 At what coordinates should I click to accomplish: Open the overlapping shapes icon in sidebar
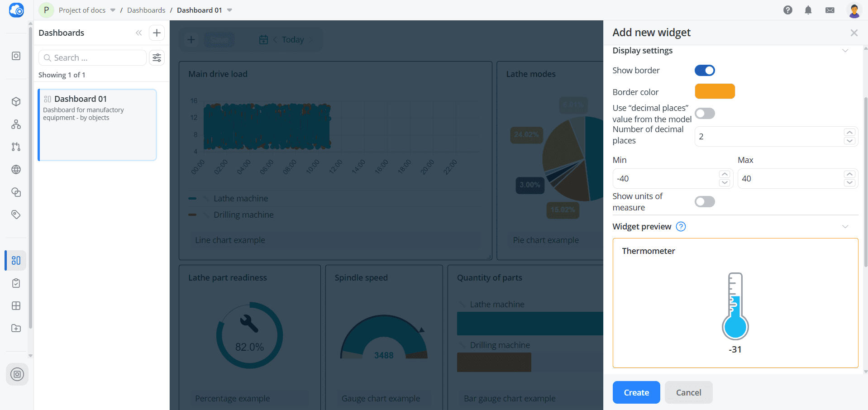click(x=16, y=192)
